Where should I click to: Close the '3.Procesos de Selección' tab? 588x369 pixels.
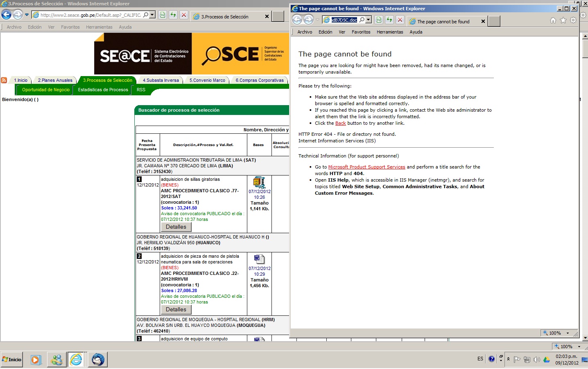click(267, 16)
